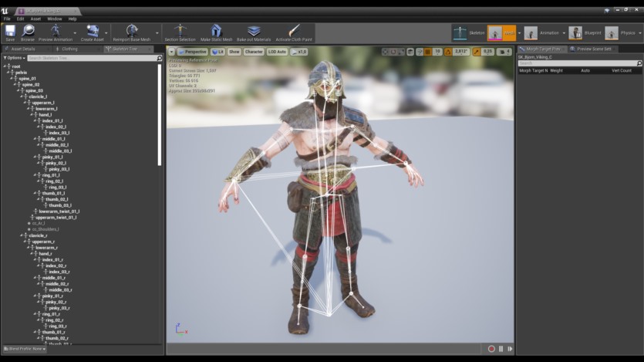Click the Unreal Engine logo in the title bar
644x362 pixels.
[5, 11]
